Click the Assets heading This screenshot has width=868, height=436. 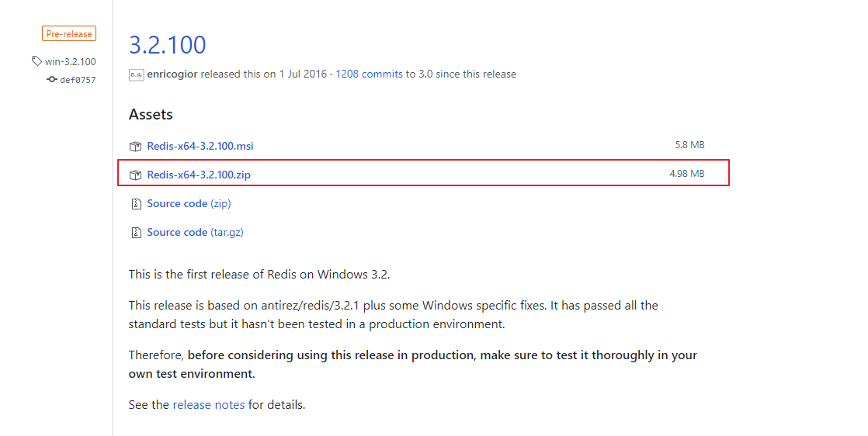pos(151,115)
